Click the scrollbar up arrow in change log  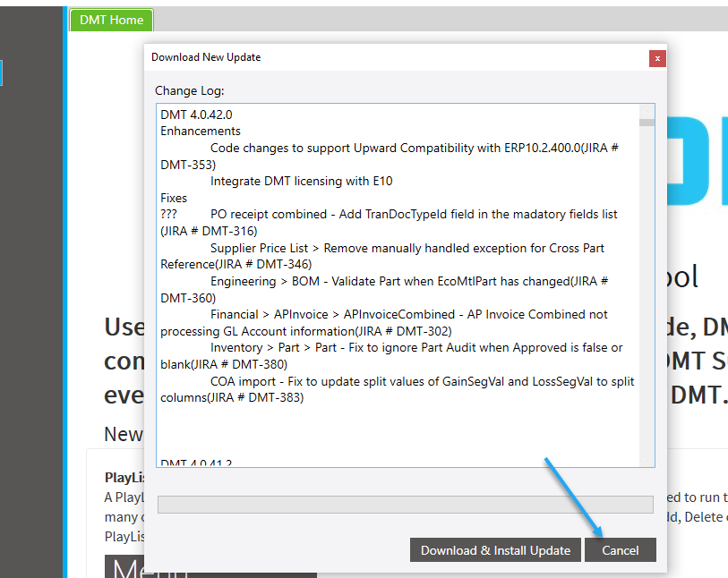(x=647, y=111)
